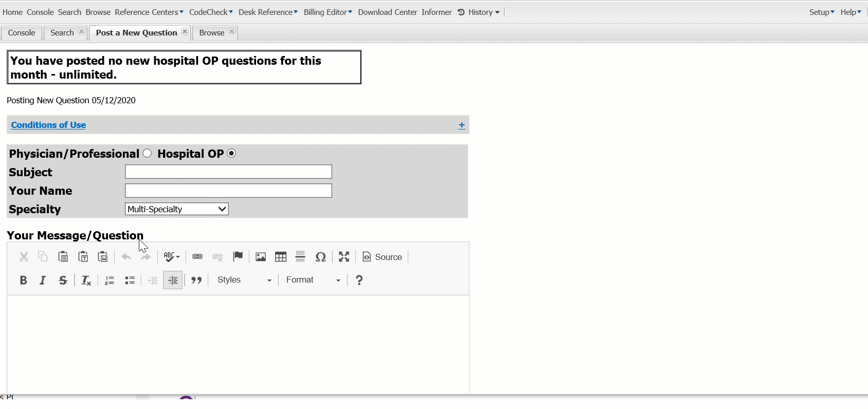Insert a table in the message

(x=281, y=257)
